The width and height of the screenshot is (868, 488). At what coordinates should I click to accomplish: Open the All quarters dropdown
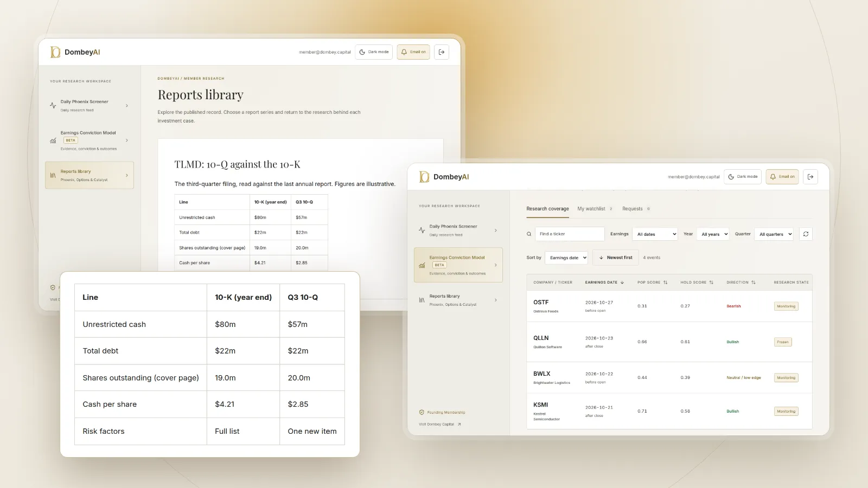click(774, 234)
